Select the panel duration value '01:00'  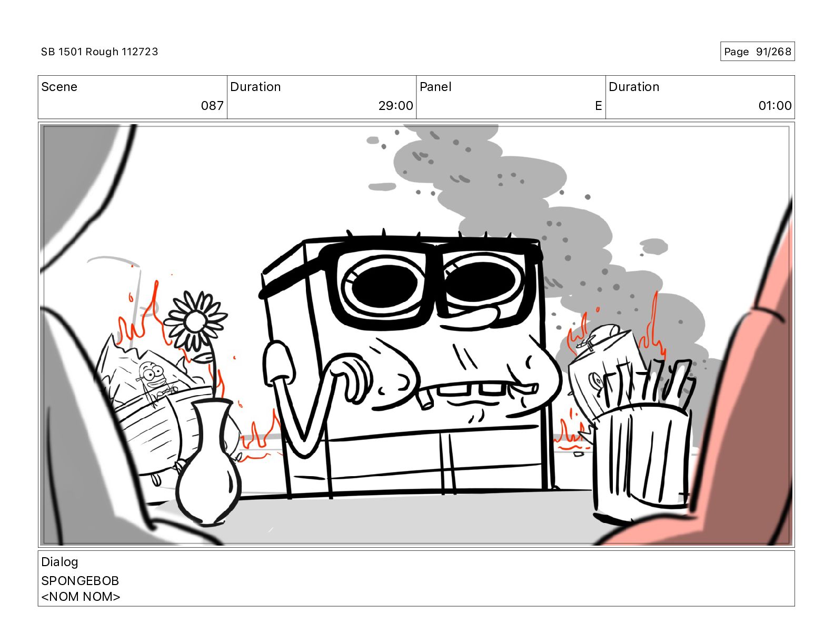click(775, 106)
